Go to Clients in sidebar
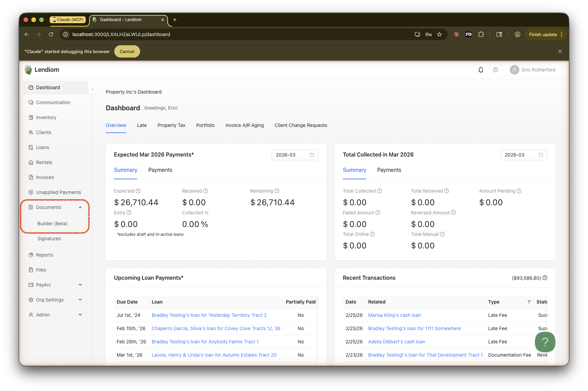Screen dimensions: 588x391 pos(56,132)
